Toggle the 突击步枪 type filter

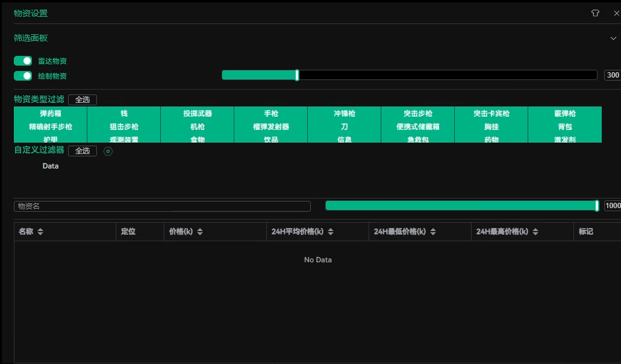click(418, 113)
